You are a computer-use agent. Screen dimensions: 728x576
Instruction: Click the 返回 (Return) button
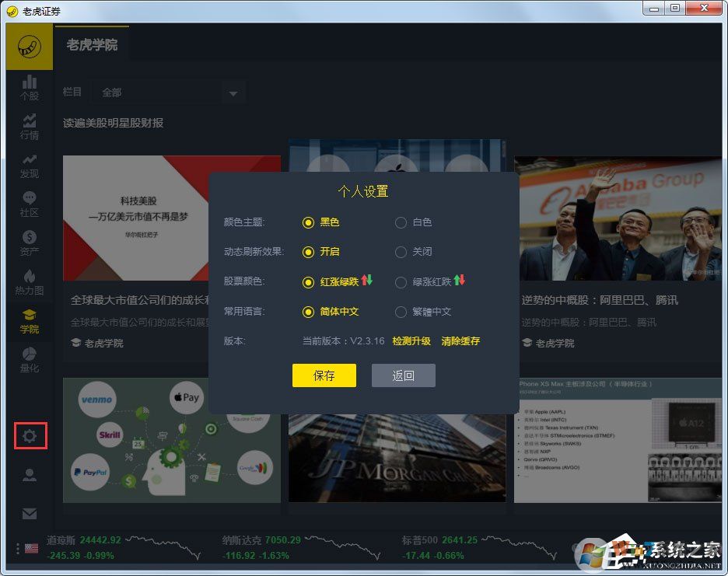(404, 375)
